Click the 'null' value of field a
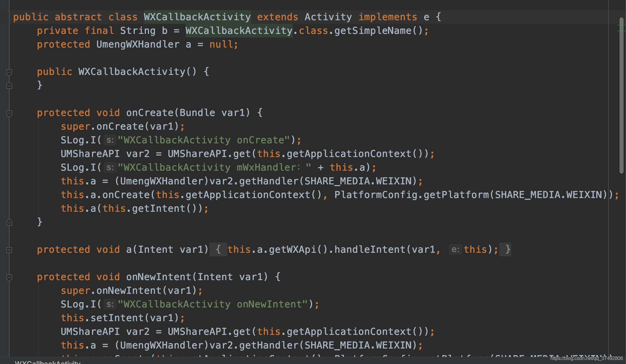This screenshot has height=364, width=626. click(x=221, y=44)
